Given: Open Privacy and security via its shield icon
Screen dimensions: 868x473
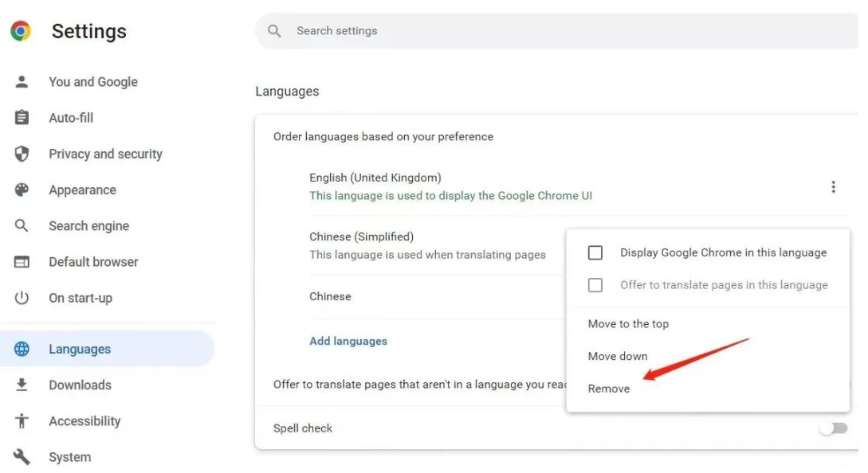Looking at the screenshot, I should (x=20, y=154).
